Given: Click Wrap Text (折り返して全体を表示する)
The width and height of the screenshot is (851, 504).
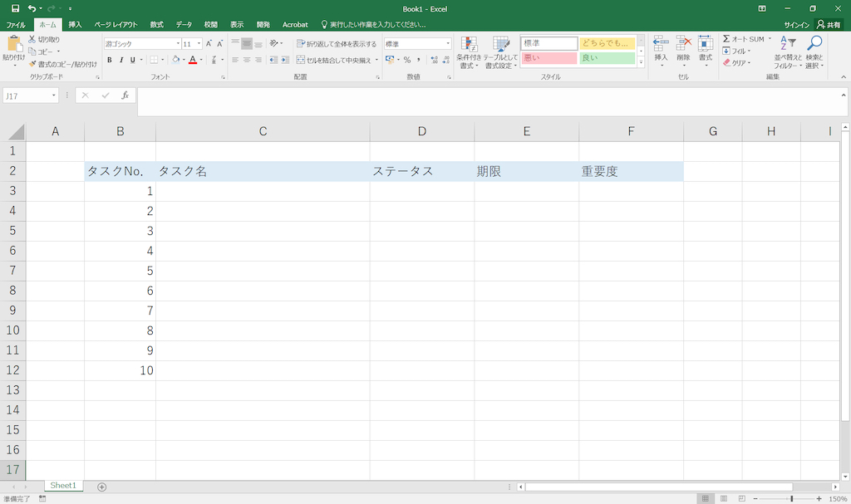Looking at the screenshot, I should coord(337,44).
